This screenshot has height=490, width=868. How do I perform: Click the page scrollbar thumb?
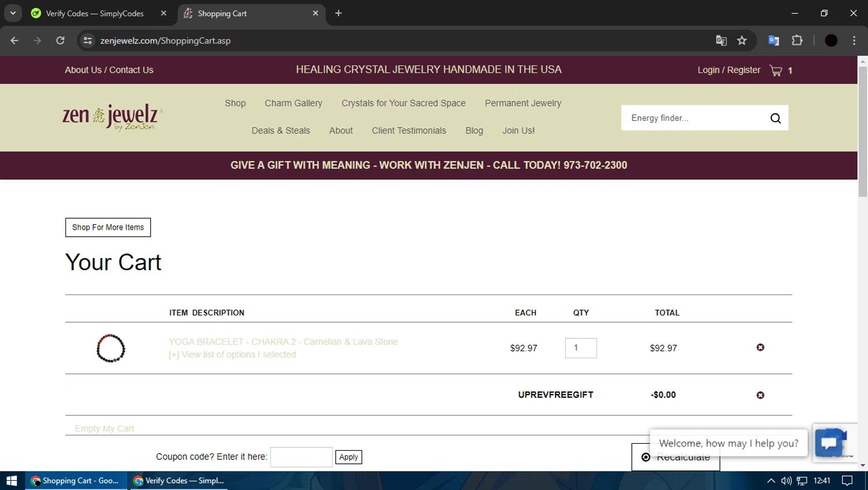pyautogui.click(x=863, y=132)
